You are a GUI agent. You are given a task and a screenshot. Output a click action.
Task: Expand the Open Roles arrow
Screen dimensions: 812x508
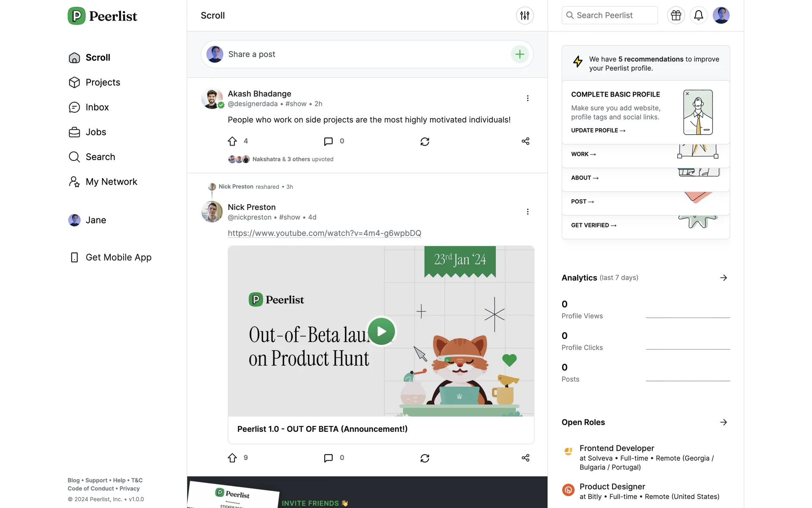(x=723, y=422)
